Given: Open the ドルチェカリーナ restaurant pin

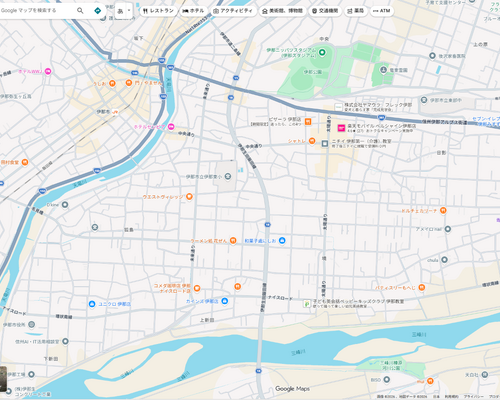Looking at the screenshot, I should pyautogui.click(x=443, y=210).
